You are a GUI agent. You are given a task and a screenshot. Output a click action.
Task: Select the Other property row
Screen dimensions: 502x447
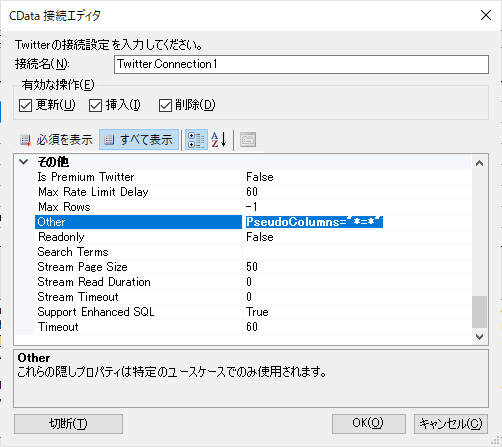point(138,222)
